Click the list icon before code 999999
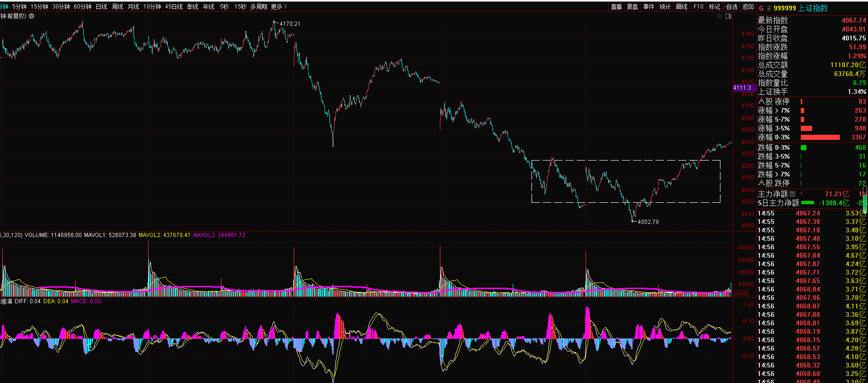This screenshot has height=383, width=868. pos(769,8)
